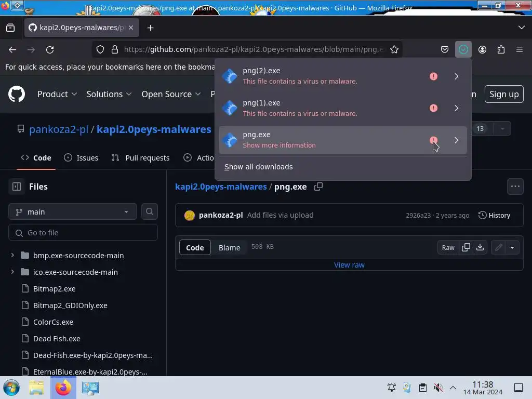
Task: Open ColorCs.exe file
Action: [54, 322]
